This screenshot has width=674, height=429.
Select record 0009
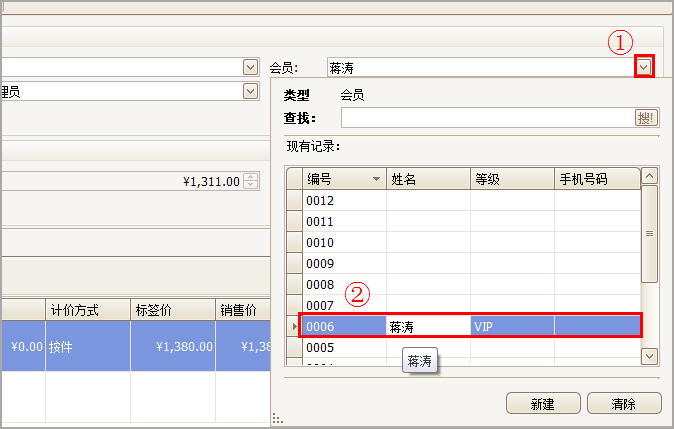[x=472, y=264]
